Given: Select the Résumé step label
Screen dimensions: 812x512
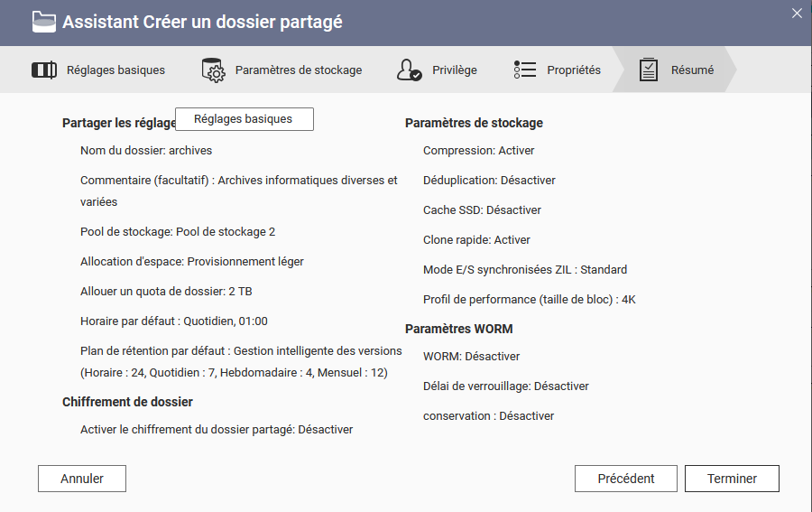Looking at the screenshot, I should point(692,70).
